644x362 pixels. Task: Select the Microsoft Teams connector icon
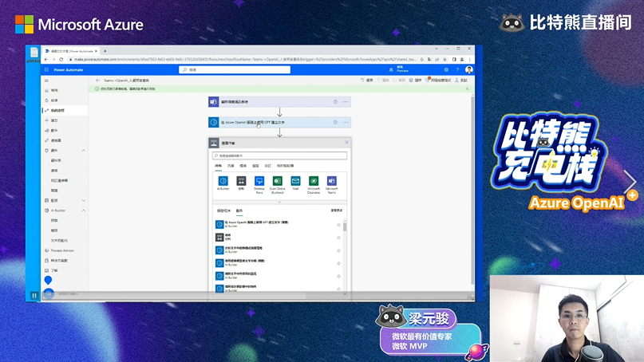[331, 181]
